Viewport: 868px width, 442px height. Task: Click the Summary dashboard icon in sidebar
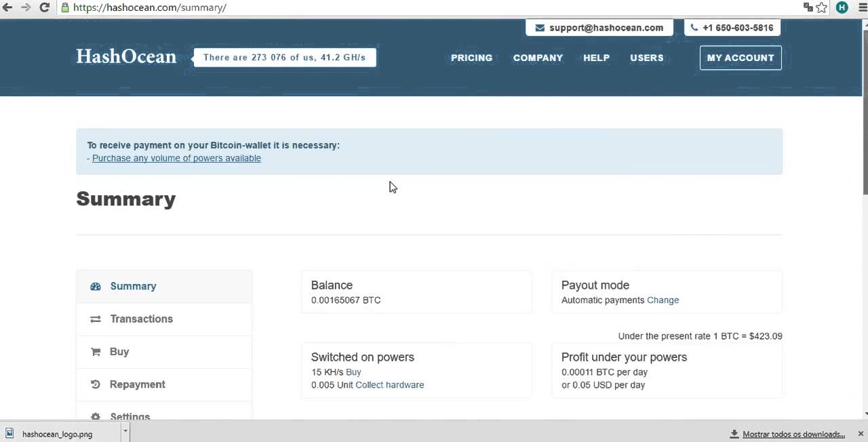click(x=96, y=286)
